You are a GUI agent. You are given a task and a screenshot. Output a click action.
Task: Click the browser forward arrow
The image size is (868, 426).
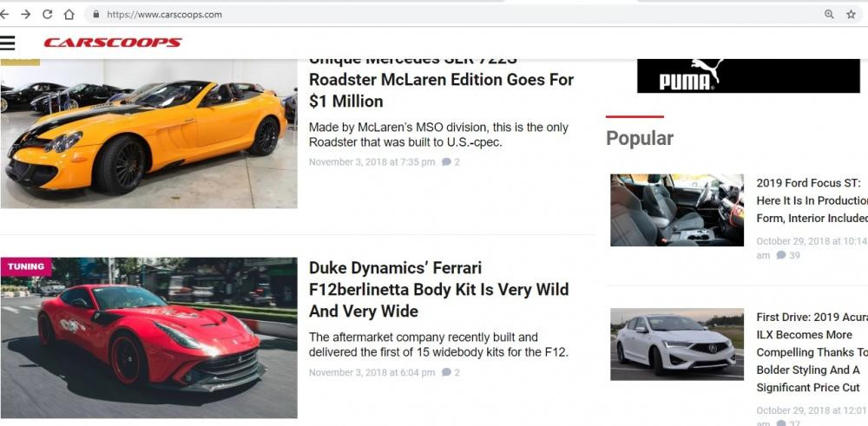(x=25, y=14)
